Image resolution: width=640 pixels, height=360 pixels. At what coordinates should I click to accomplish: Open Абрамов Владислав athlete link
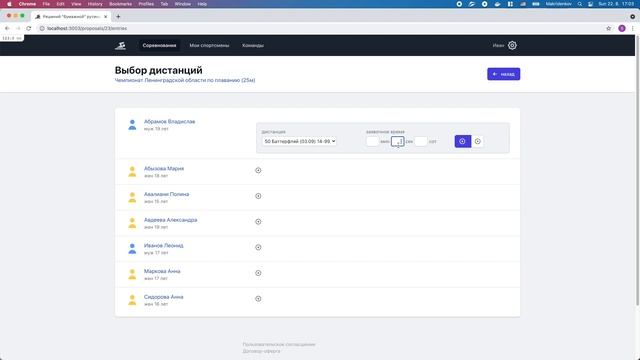coord(169,122)
